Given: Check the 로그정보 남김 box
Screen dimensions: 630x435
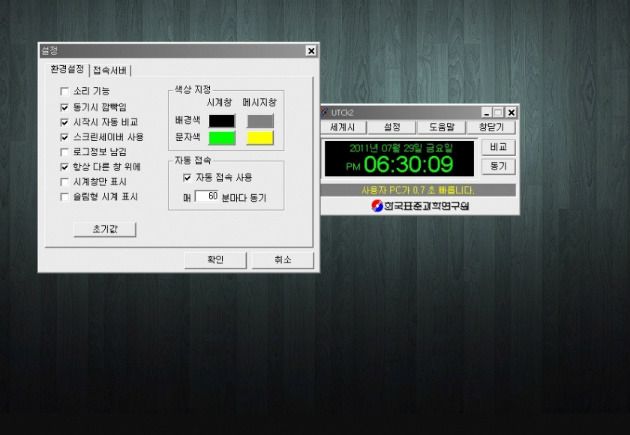Looking at the screenshot, I should pyautogui.click(x=64, y=152).
